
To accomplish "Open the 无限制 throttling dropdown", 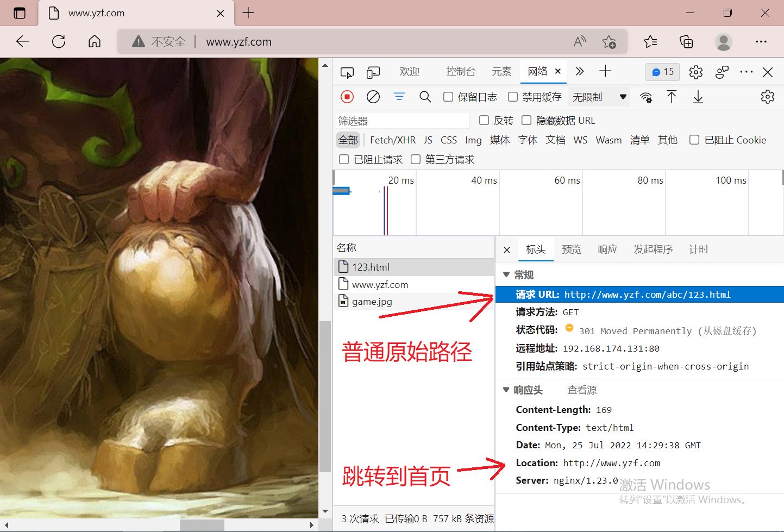I will [597, 97].
